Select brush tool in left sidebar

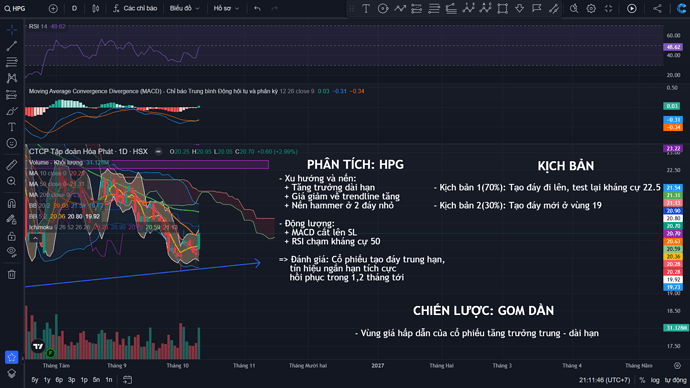click(x=12, y=111)
